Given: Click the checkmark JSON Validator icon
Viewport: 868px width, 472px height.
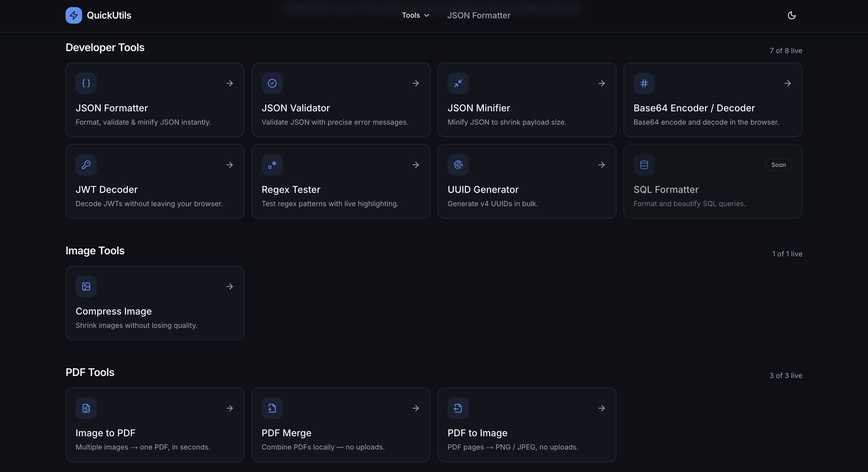Looking at the screenshot, I should pos(272,83).
